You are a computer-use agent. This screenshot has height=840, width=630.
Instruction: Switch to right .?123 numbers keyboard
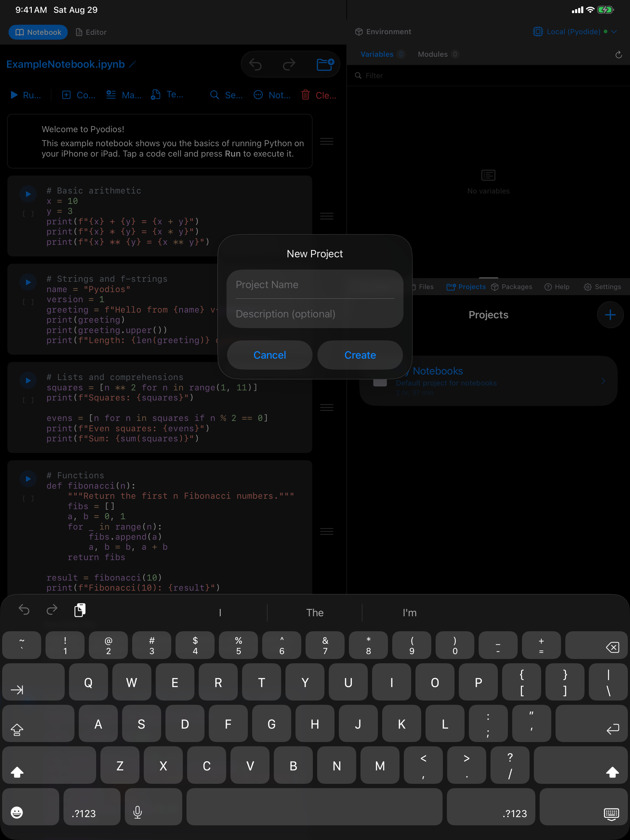[491, 807]
